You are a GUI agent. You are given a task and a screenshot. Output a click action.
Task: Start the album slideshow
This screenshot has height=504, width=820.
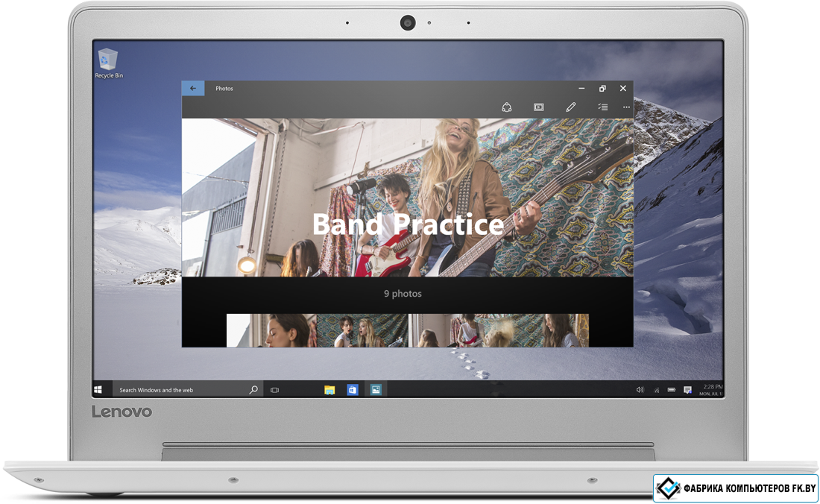539,107
